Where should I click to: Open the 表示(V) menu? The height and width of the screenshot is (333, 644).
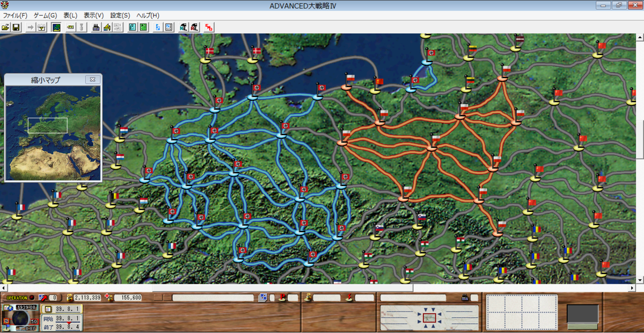[x=94, y=16]
